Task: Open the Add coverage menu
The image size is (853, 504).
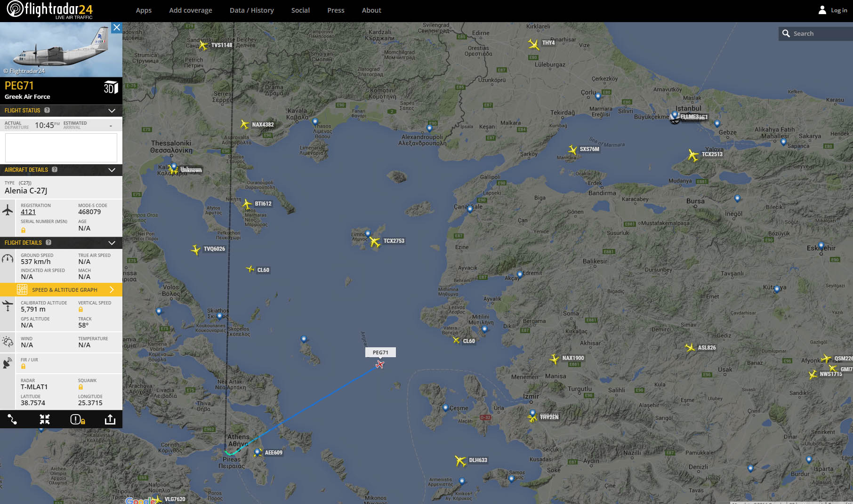Action: tap(191, 10)
